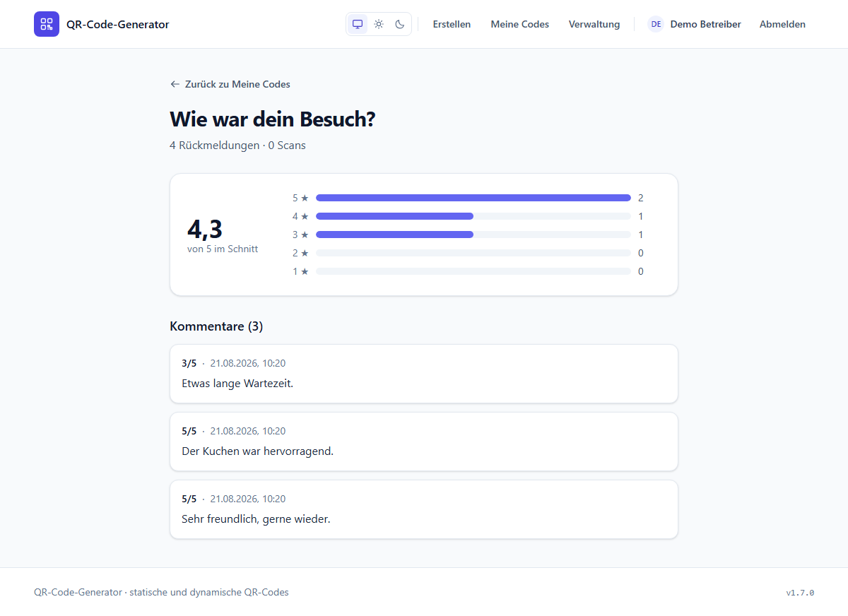Go to Meine Codes
The height and width of the screenshot is (616, 848).
tap(520, 24)
